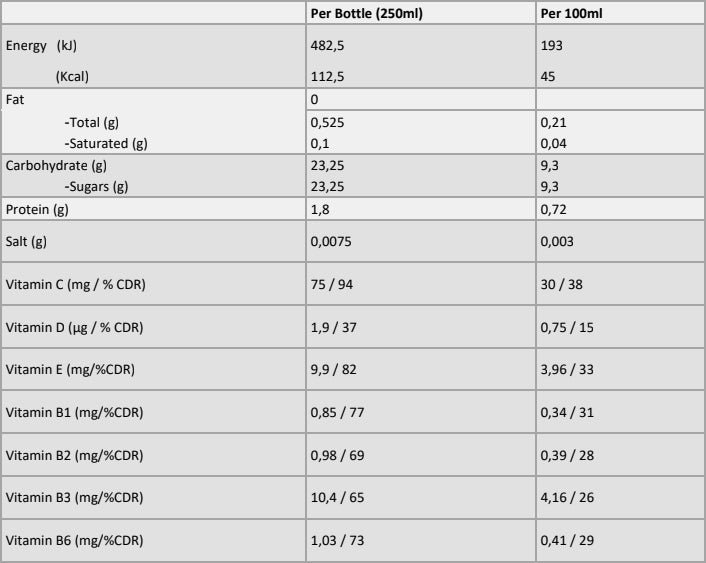Click the Salt per bottle value 0,0075
Image resolution: width=706 pixels, height=563 pixels.
(331, 241)
